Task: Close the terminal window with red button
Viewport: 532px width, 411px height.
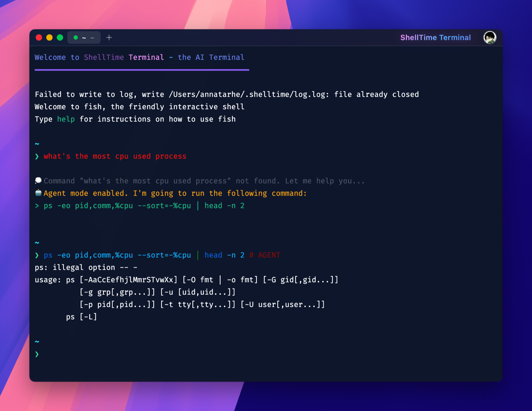Action: point(39,38)
